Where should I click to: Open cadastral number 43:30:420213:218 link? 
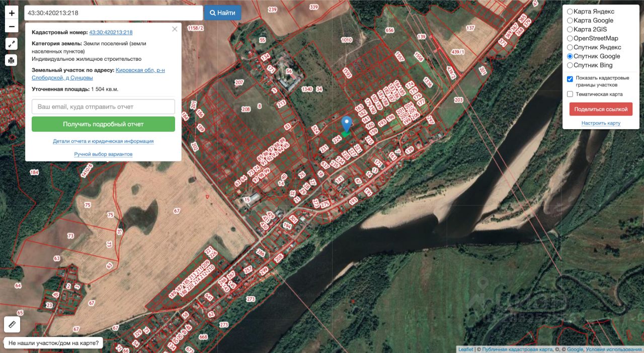111,32
